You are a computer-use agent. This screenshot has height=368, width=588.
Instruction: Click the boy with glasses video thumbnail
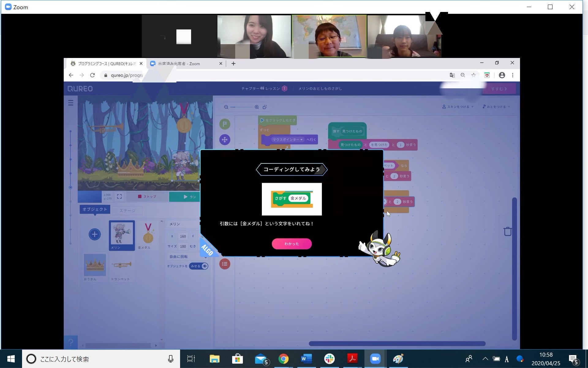(329, 36)
